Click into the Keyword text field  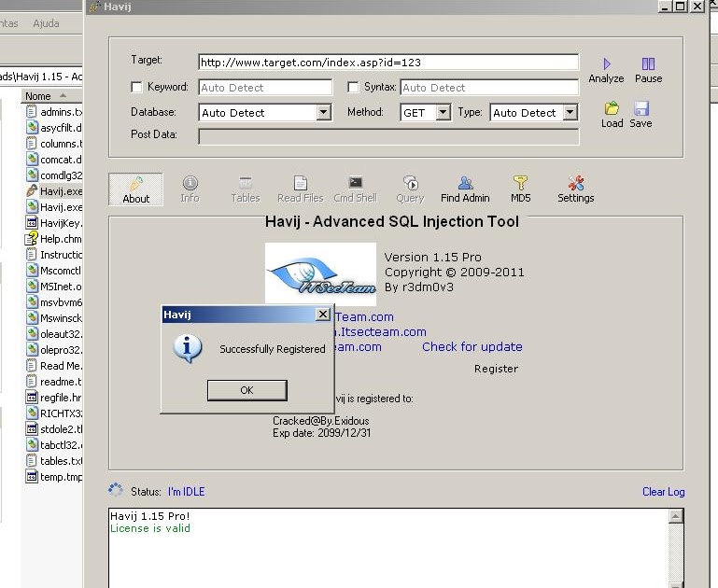point(265,88)
